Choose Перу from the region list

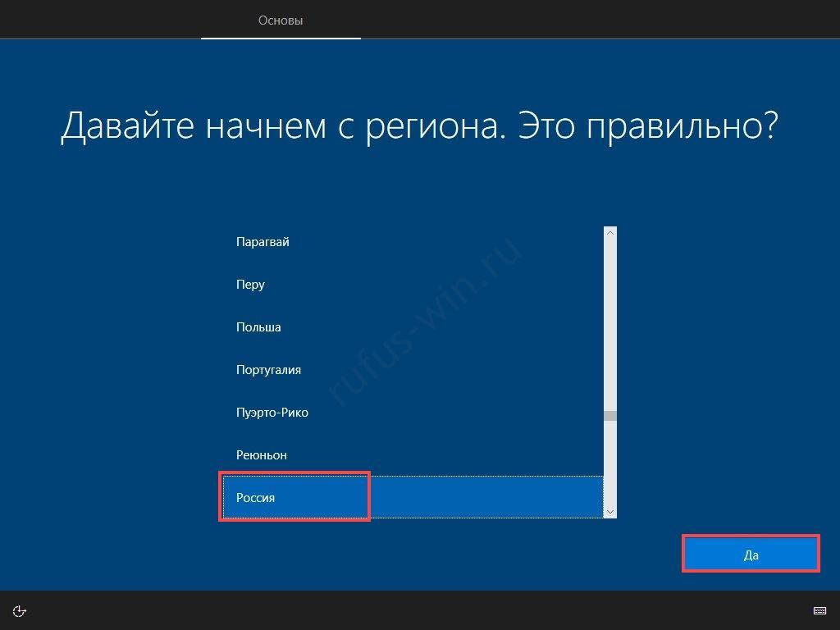pos(413,284)
